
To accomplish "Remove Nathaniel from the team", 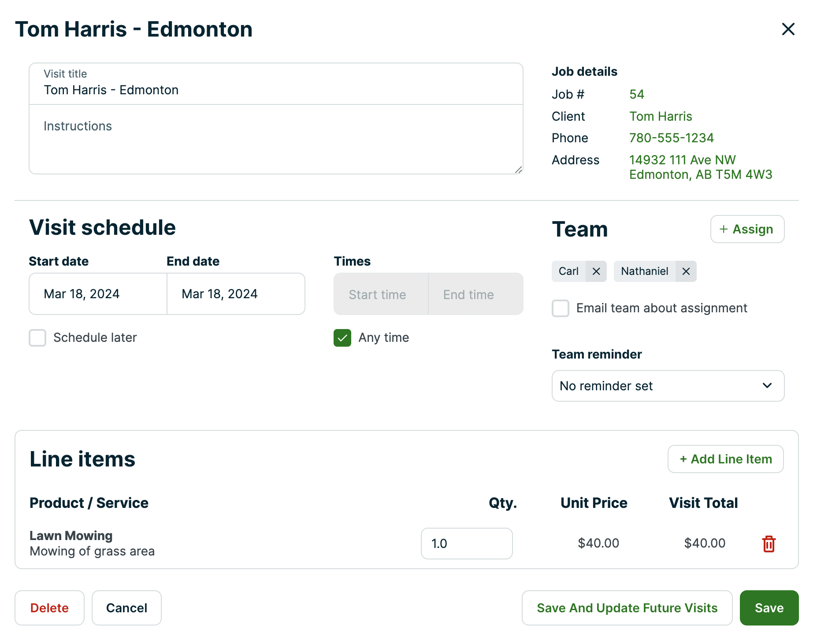I will point(686,271).
